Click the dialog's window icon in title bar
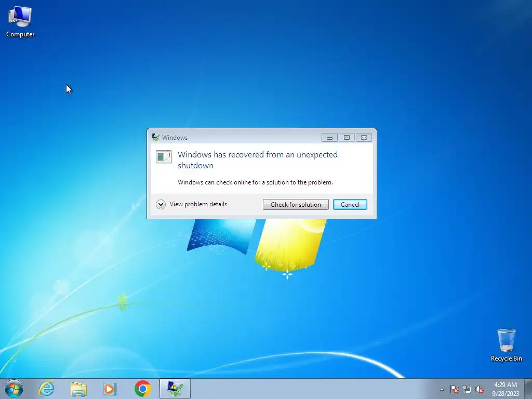This screenshot has height=399, width=532. pyautogui.click(x=155, y=137)
